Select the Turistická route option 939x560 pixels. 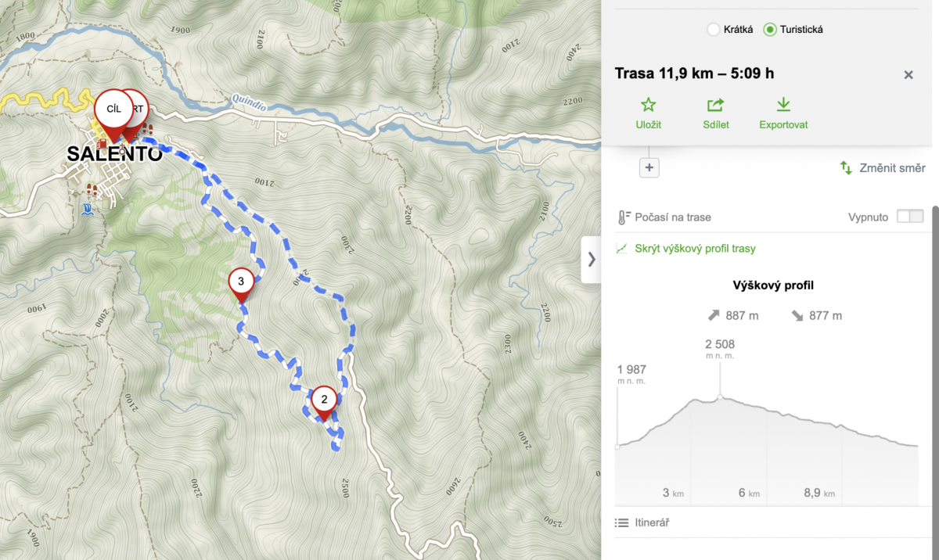tap(769, 30)
